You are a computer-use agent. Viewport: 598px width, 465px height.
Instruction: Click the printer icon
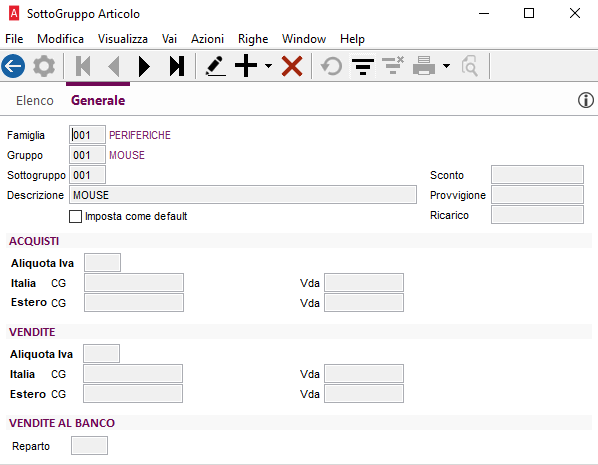click(x=424, y=66)
